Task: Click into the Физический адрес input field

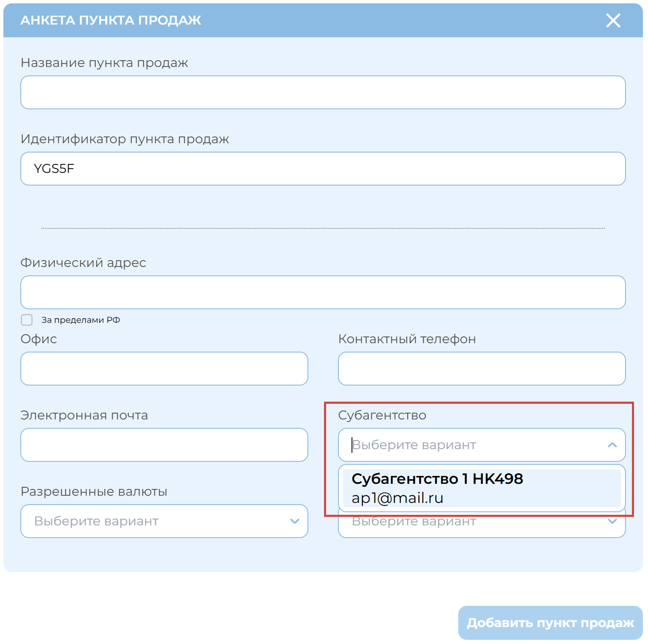Action: pos(323,292)
